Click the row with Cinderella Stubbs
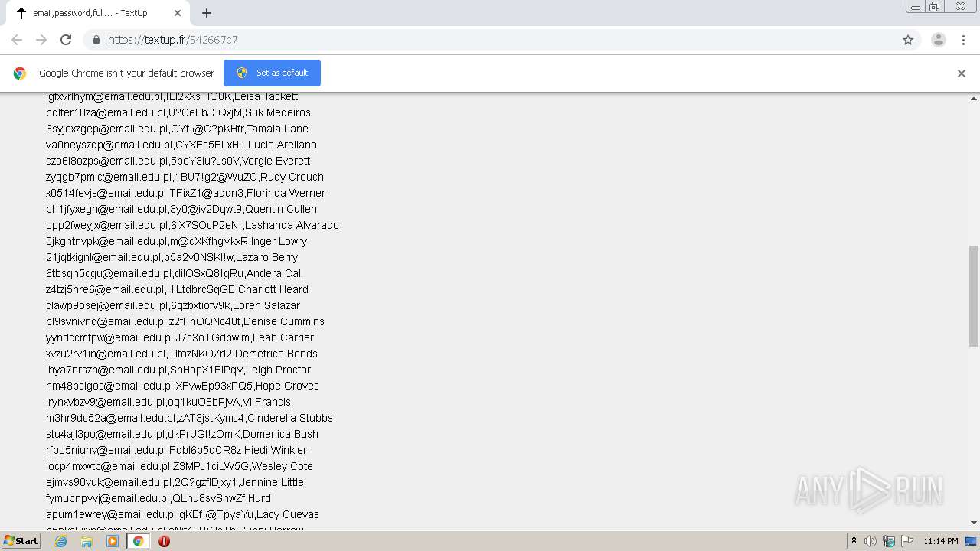980x551 pixels. click(x=189, y=418)
